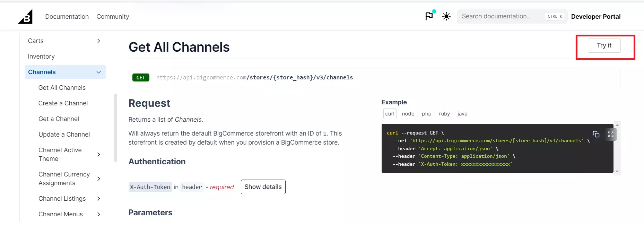Expand Channel Currency Assignments
The height and width of the screenshot is (225, 644).
[x=99, y=179]
